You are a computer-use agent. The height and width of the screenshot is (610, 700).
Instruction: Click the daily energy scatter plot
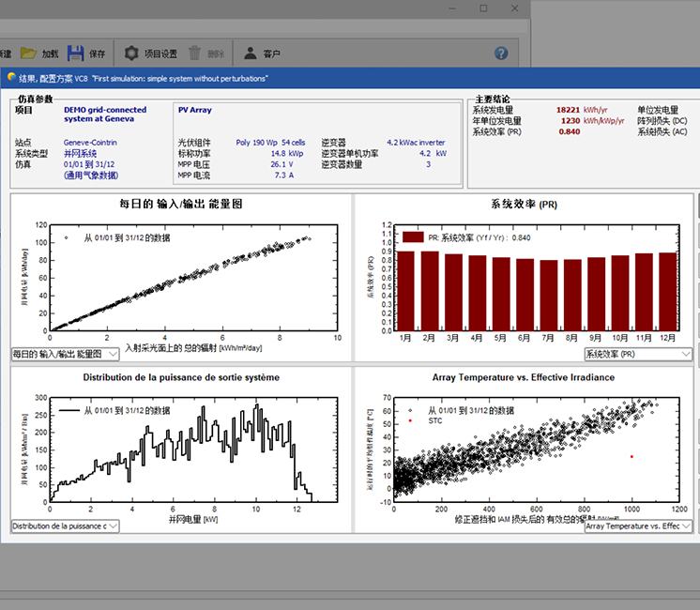click(x=193, y=277)
